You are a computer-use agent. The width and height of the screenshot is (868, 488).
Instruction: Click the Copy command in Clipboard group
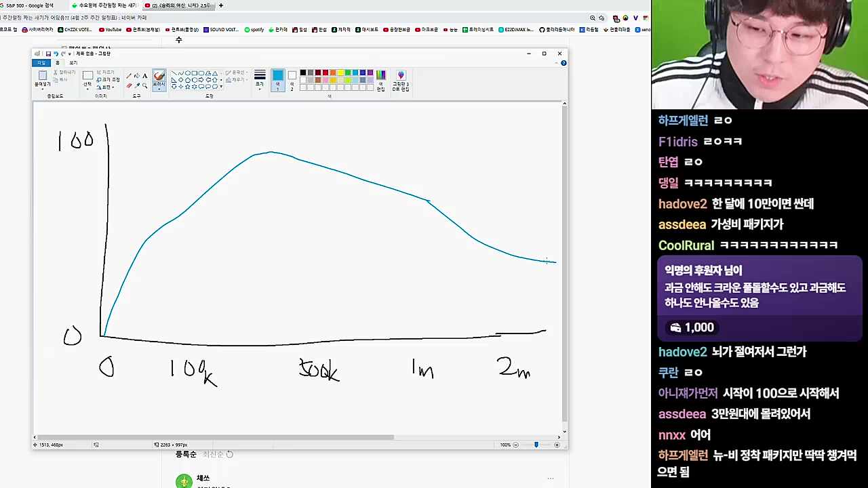click(62, 79)
